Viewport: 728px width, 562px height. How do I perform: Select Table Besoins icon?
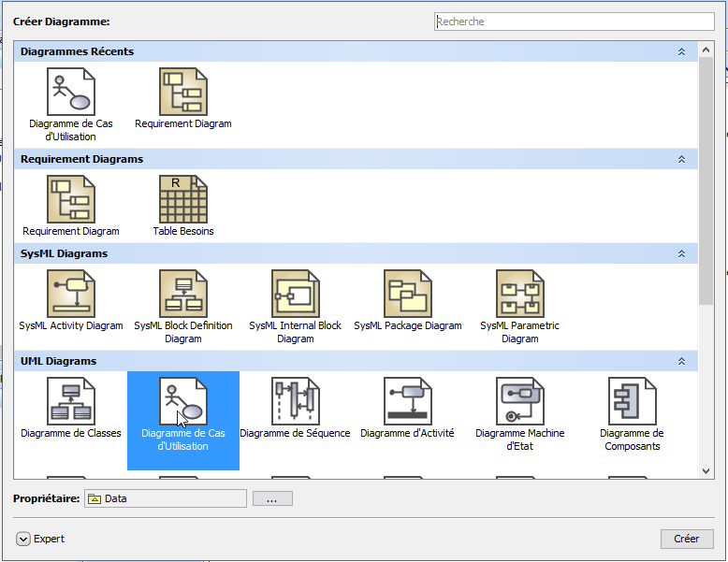tap(183, 200)
